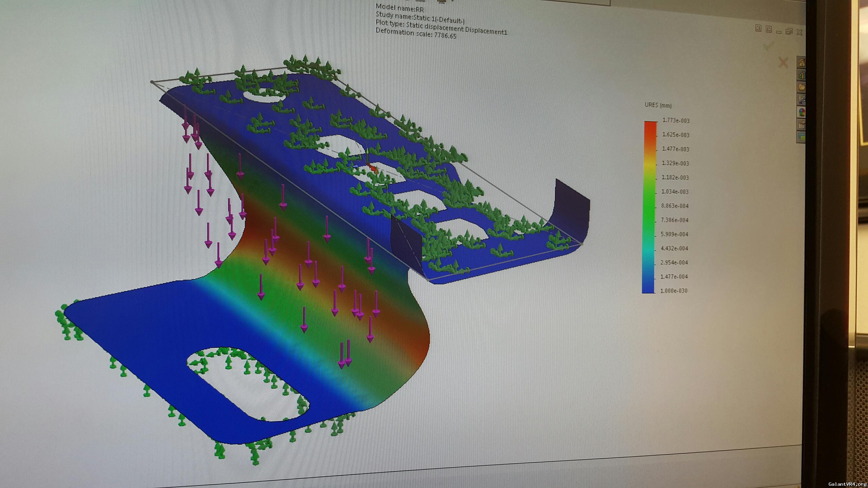Click the legend value 1.329e-003
868x488 pixels.
tap(676, 163)
